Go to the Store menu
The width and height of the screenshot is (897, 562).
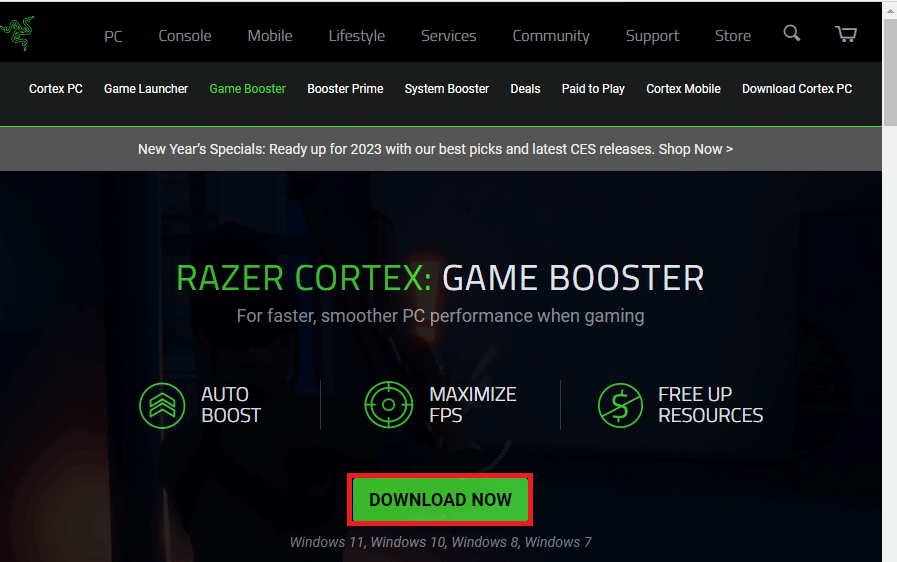733,36
